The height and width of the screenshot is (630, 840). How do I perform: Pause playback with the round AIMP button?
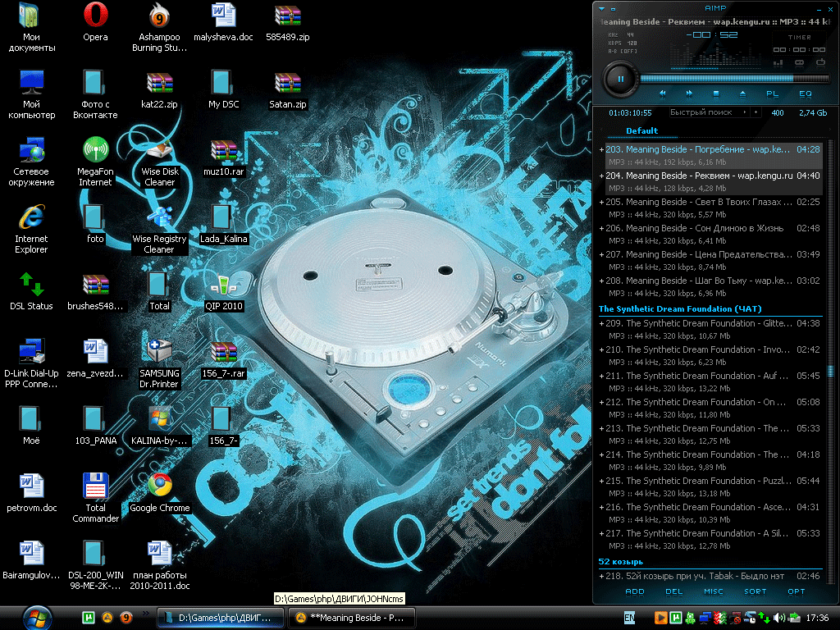pyautogui.click(x=621, y=80)
